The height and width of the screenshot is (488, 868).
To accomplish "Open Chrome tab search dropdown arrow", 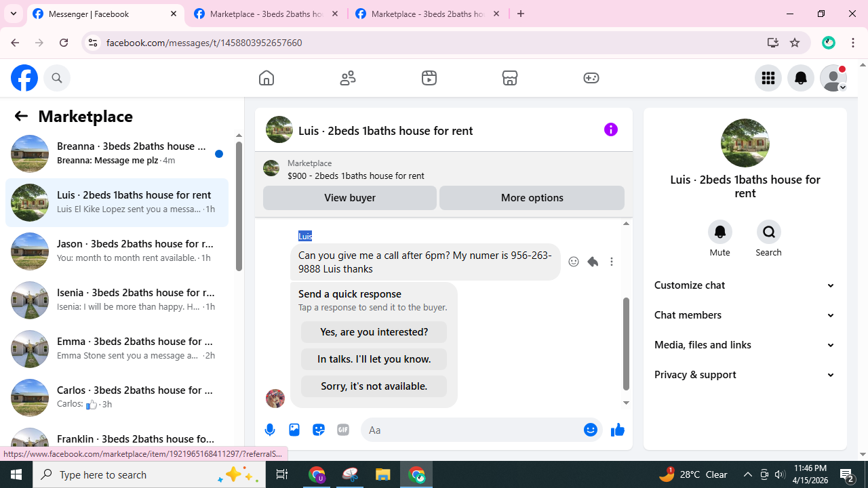I will [x=14, y=14].
